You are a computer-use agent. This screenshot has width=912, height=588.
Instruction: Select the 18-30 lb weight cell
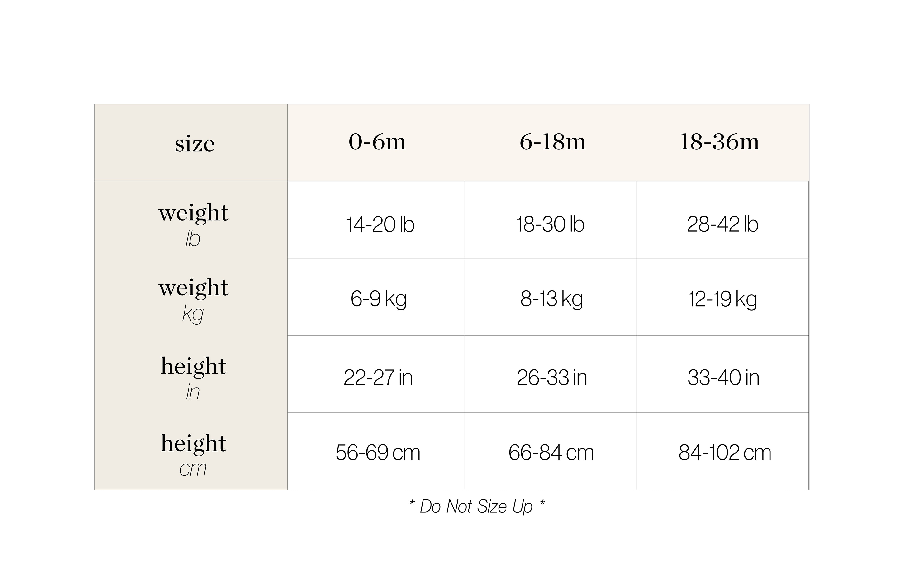(x=550, y=224)
